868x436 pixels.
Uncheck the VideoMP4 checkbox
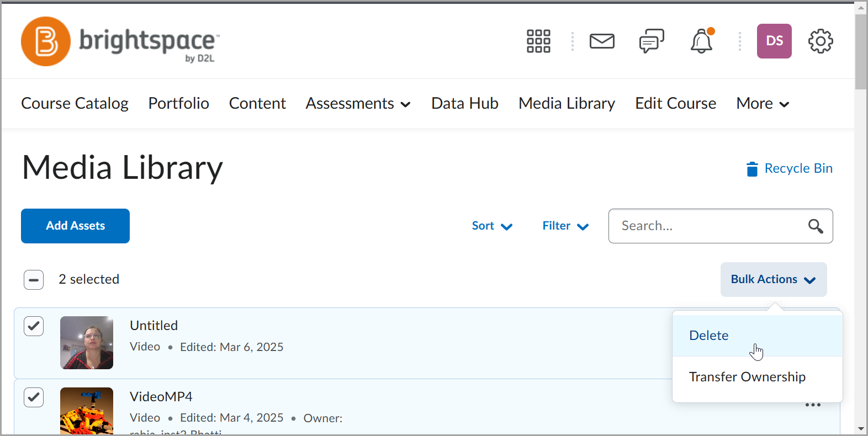point(34,397)
